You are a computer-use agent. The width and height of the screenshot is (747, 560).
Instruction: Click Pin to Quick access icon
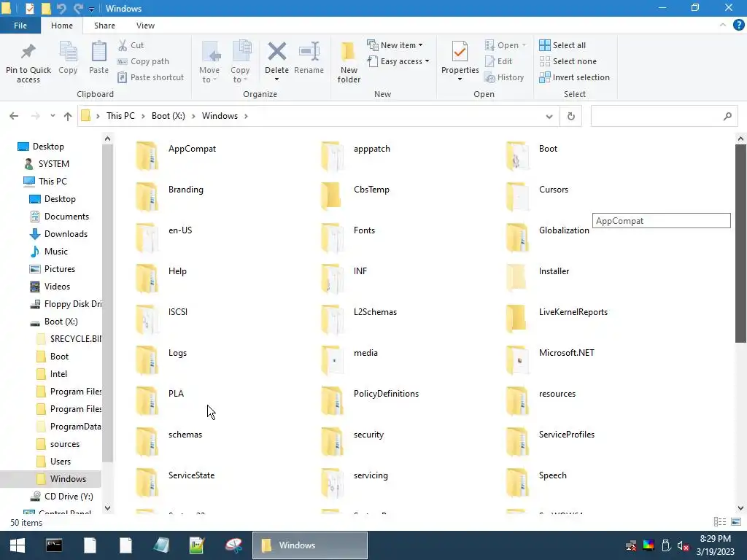pos(28,63)
